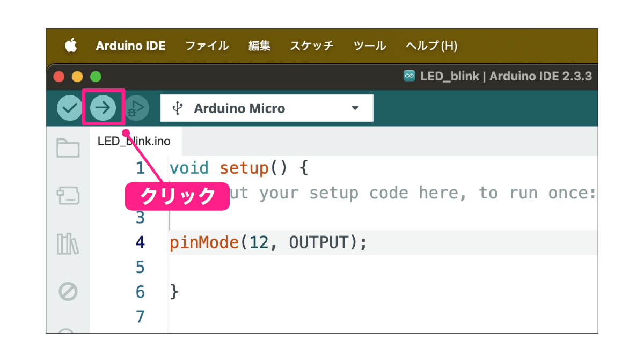Close the window with the red button
644x362 pixels.
coord(59,77)
